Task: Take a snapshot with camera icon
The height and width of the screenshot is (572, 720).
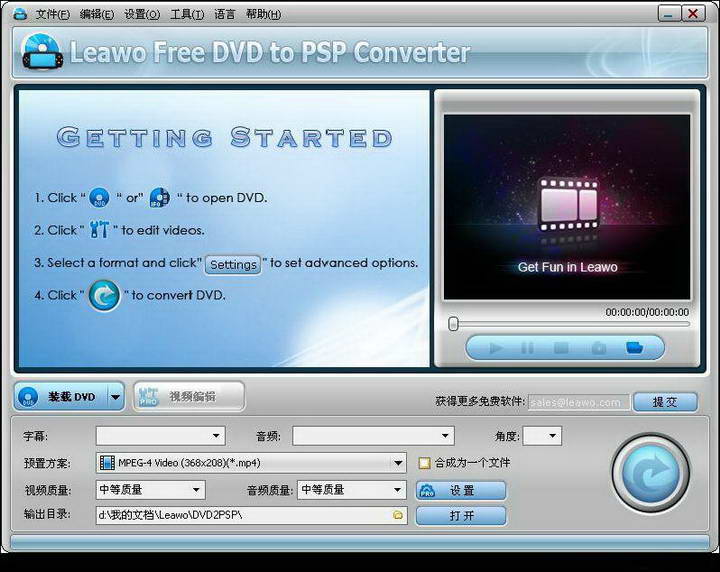Action: tap(598, 348)
